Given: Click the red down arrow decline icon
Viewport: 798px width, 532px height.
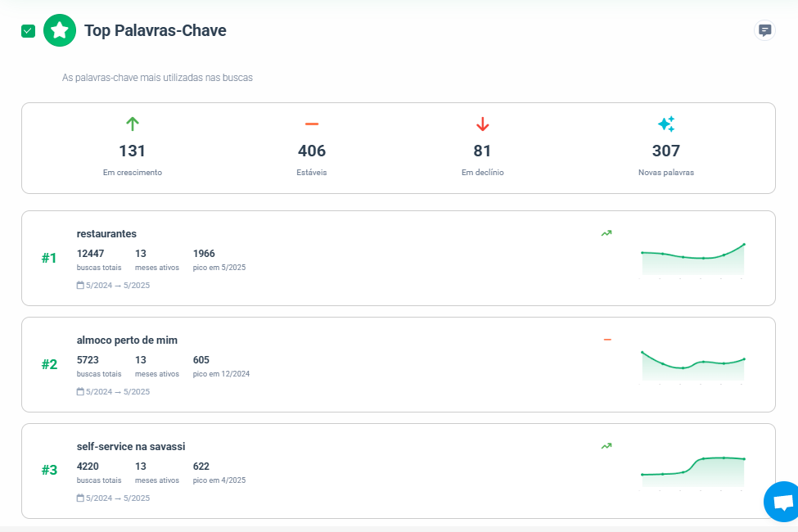Looking at the screenshot, I should [x=482, y=124].
